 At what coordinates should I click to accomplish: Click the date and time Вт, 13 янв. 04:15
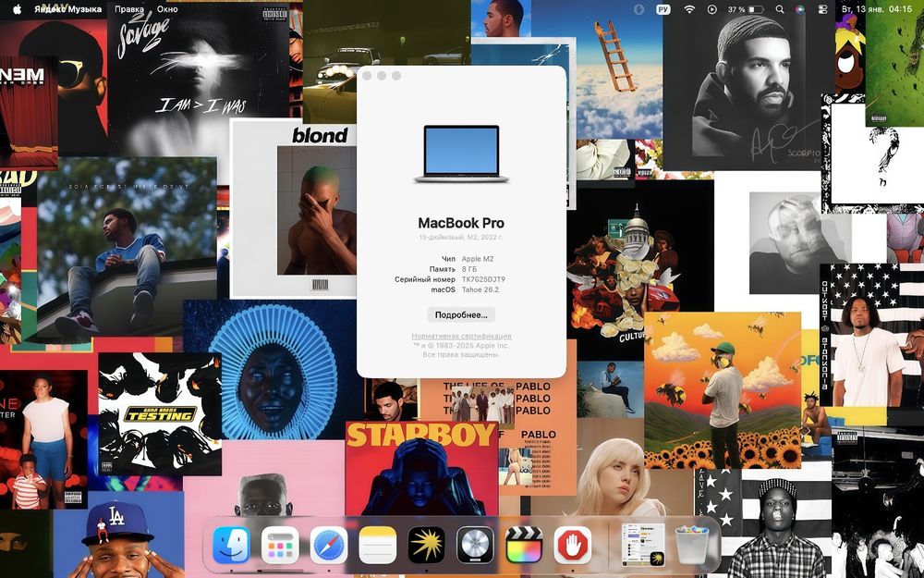876,9
